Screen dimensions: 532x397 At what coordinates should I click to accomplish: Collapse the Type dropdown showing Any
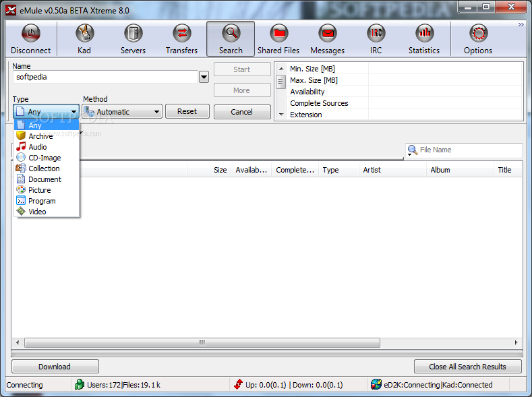[46, 111]
